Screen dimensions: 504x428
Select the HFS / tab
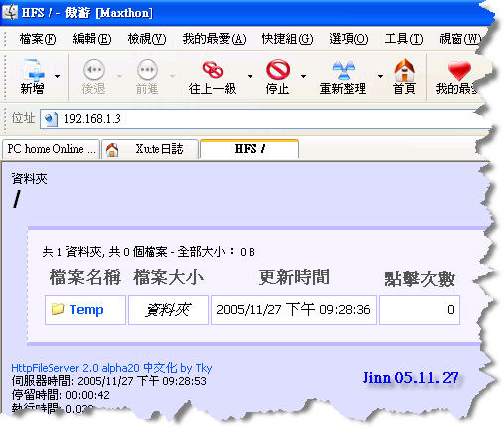coord(250,149)
